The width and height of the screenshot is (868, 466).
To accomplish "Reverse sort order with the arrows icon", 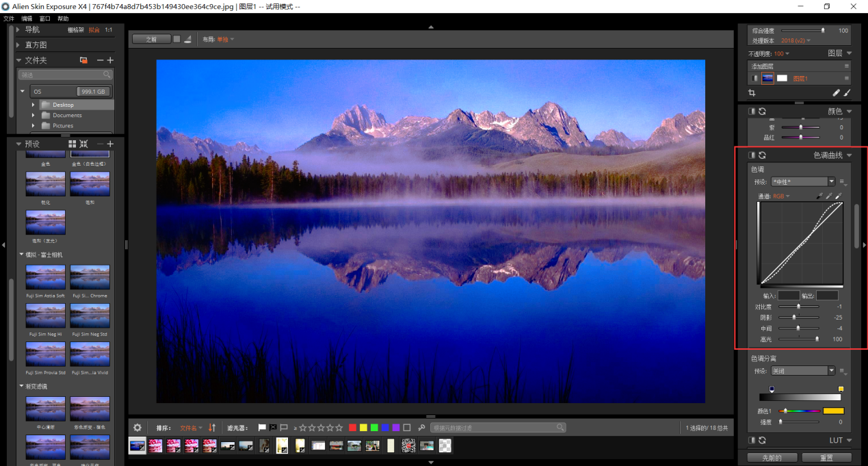I will [212, 428].
